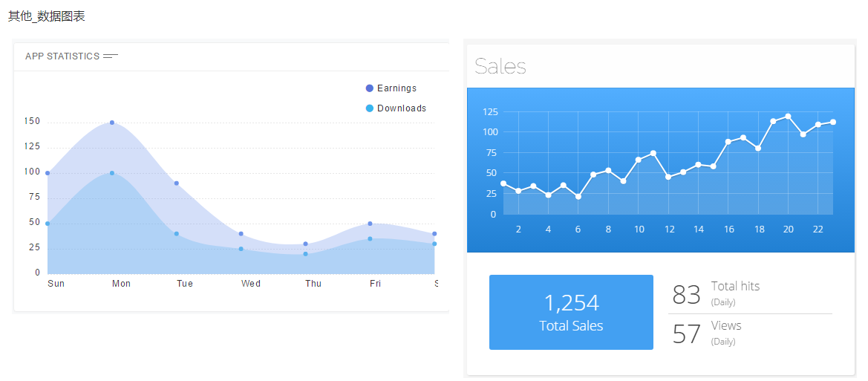Viewport: 868px width, 381px height.
Task: Click the Sales chart point above 6
Action: [x=578, y=197]
